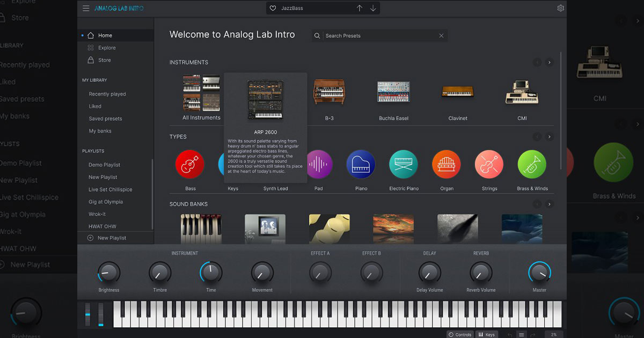Toggle the Keys keyboard view
This screenshot has height=338, width=644.
[x=486, y=334]
